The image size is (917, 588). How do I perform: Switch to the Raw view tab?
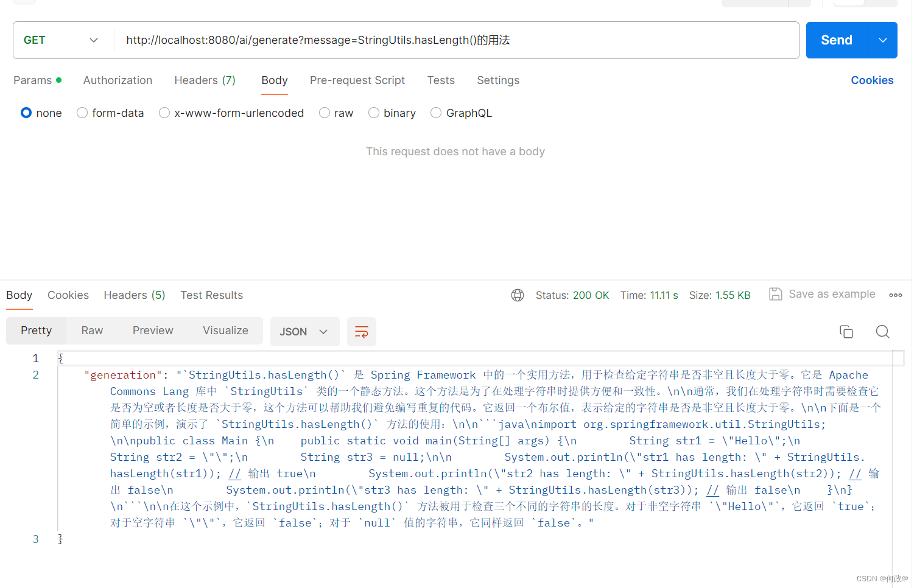(x=92, y=331)
